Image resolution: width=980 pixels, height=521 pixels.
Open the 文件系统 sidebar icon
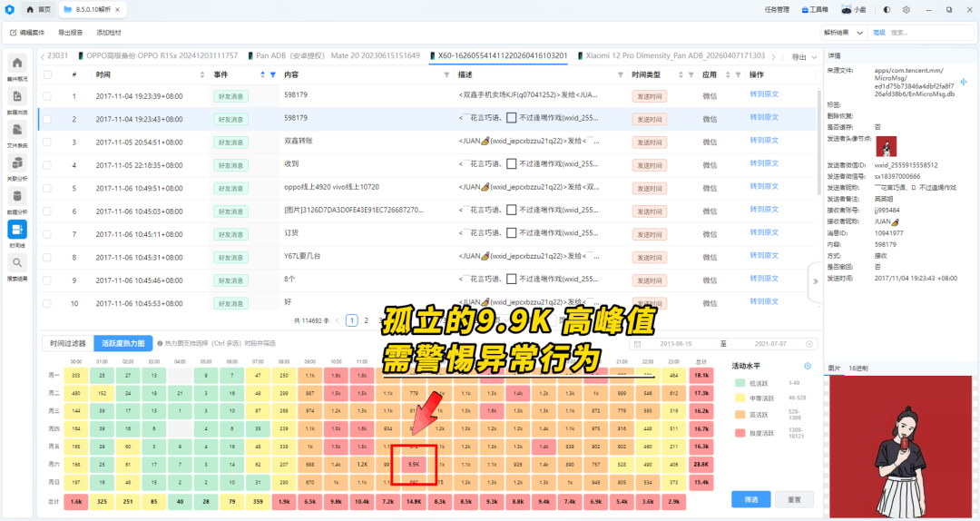point(17,130)
